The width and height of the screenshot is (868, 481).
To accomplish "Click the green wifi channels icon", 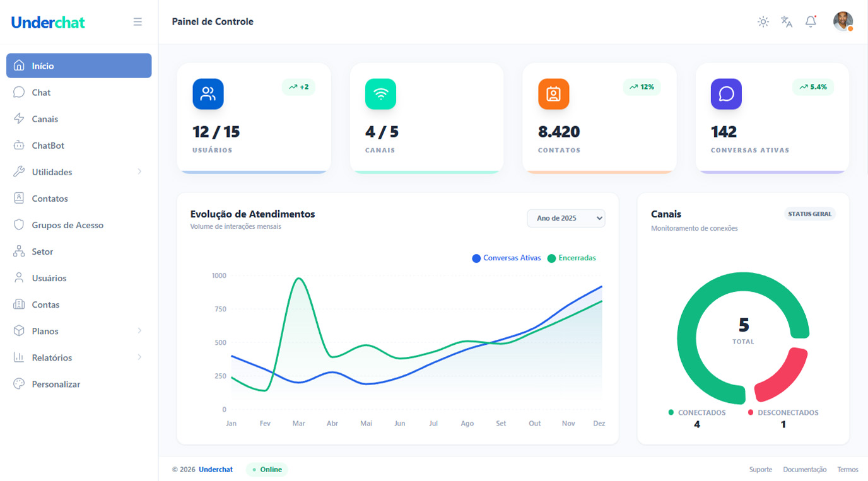I will point(380,94).
